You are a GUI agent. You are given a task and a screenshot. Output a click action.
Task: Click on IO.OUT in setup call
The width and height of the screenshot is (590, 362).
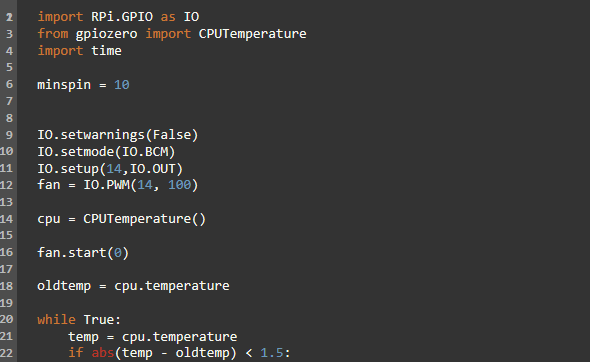pyautogui.click(x=152, y=169)
